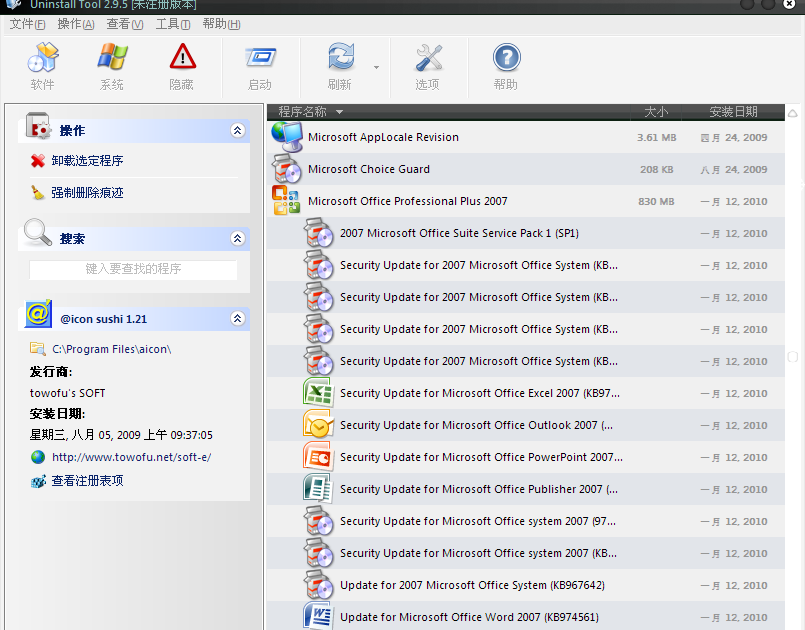Image resolution: width=805 pixels, height=630 pixels.
Task: Click the Publisher 2007 security update icon
Action: coord(318,488)
